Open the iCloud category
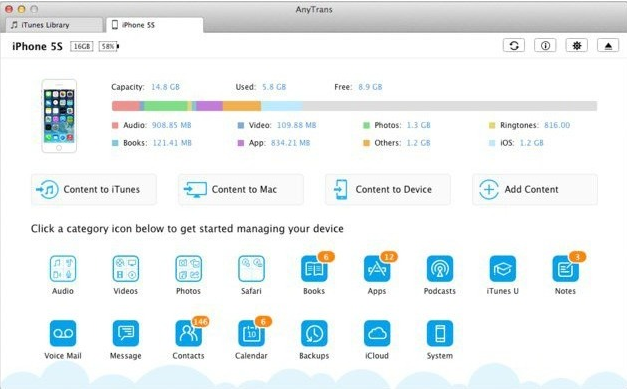This screenshot has width=627, height=392. pyautogui.click(x=377, y=333)
